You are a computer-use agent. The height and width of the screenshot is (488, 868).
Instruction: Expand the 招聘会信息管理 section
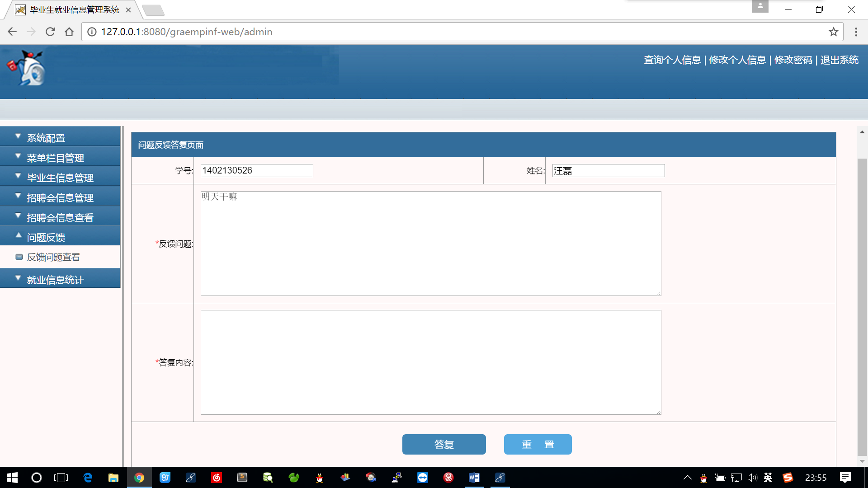(60, 197)
